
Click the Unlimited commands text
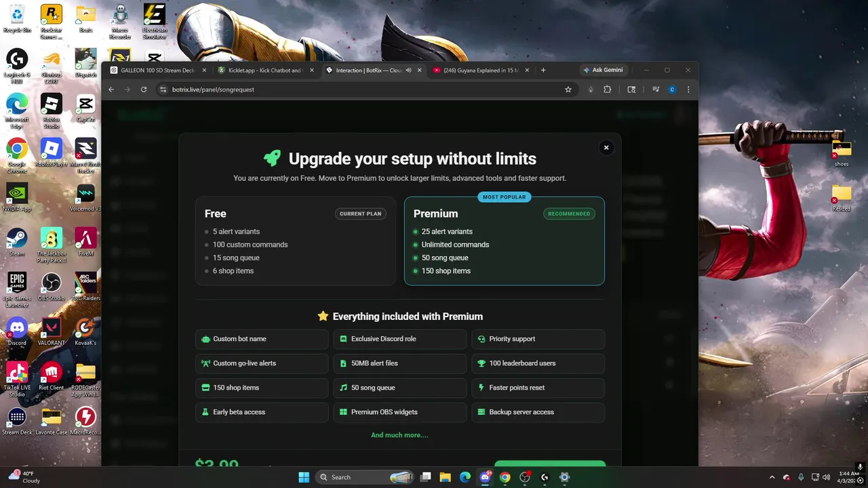[x=455, y=245]
